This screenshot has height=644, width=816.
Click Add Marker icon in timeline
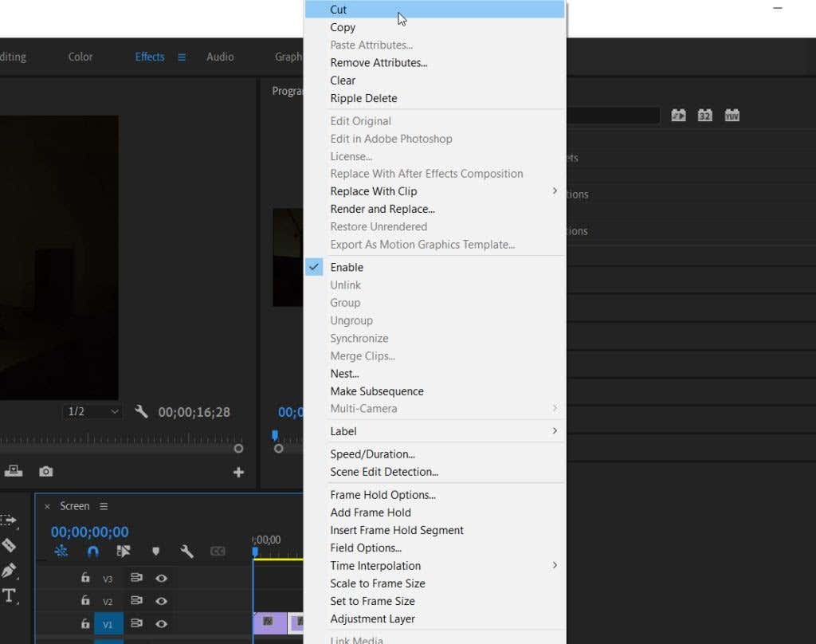[155, 552]
